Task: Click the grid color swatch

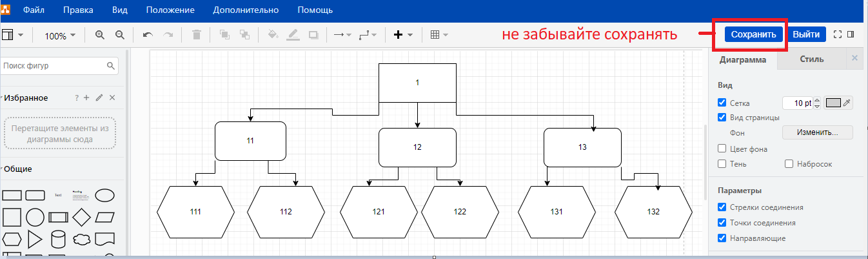Action: tap(834, 103)
